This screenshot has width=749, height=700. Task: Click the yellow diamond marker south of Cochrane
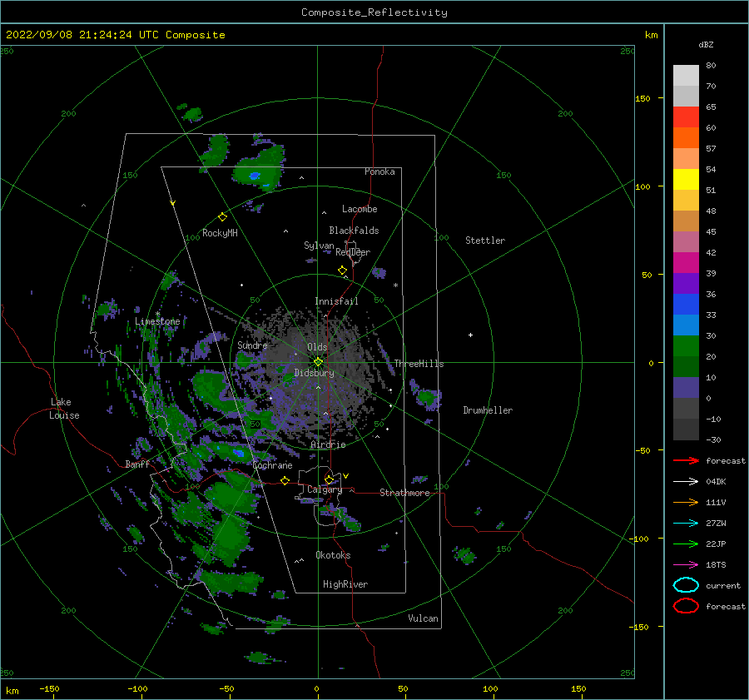click(285, 481)
